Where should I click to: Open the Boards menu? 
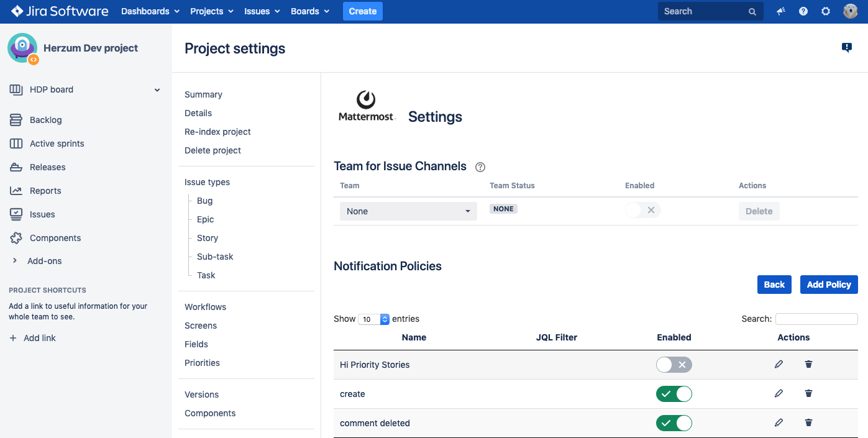click(x=309, y=11)
